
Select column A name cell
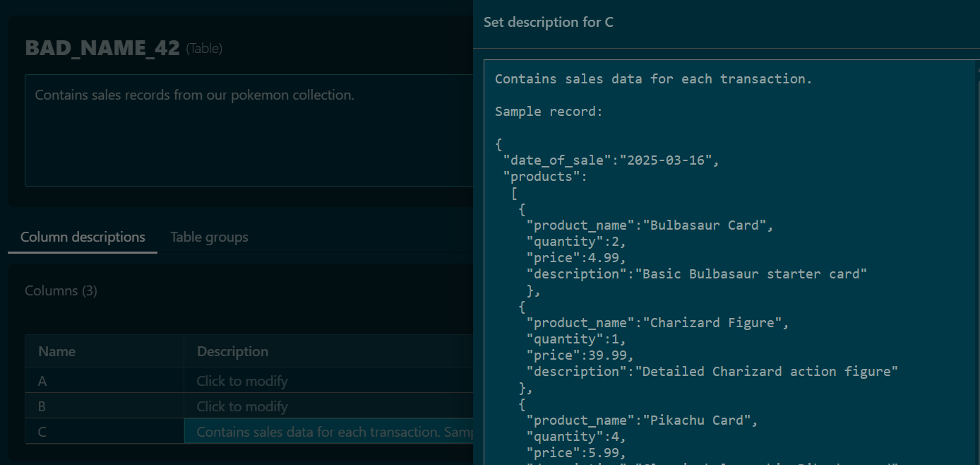pyautogui.click(x=104, y=381)
